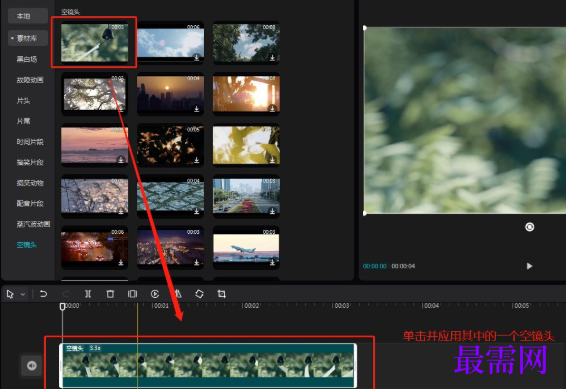Viewport: 566px width, 391px height.
Task: Select the sunset city skyline thumbnail
Action: coord(170,94)
